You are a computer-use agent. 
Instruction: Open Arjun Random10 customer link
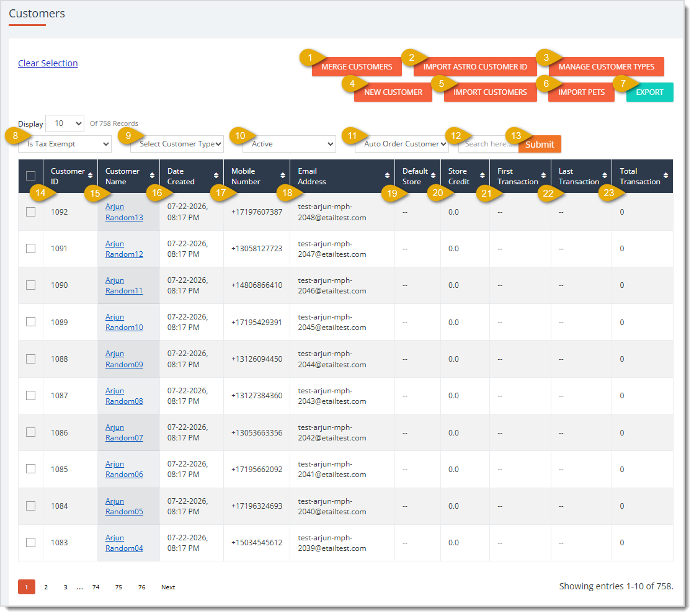[x=124, y=323]
